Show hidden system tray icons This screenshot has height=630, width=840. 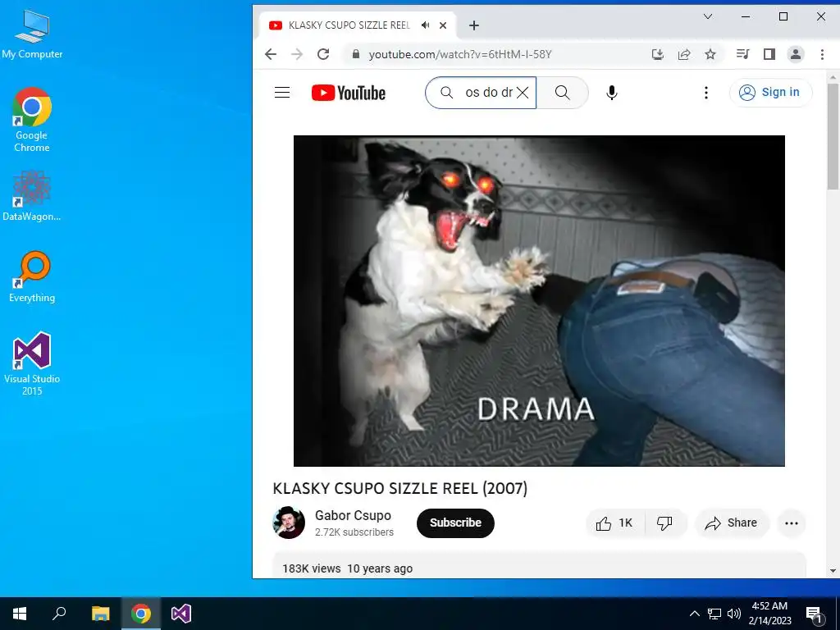tap(694, 614)
